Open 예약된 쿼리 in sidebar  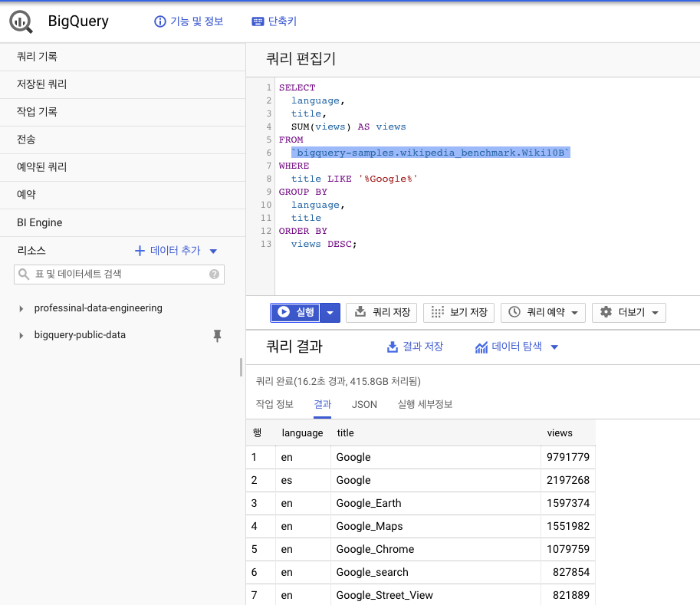(123, 168)
